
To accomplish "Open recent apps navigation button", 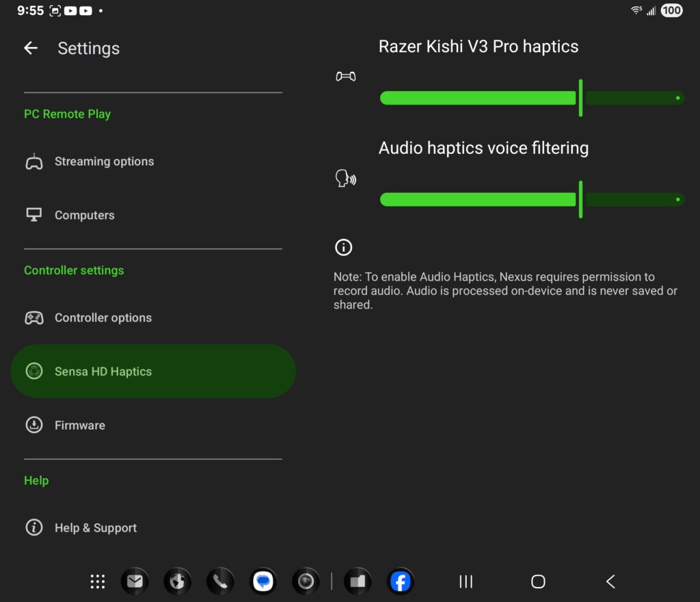I will pos(466,581).
